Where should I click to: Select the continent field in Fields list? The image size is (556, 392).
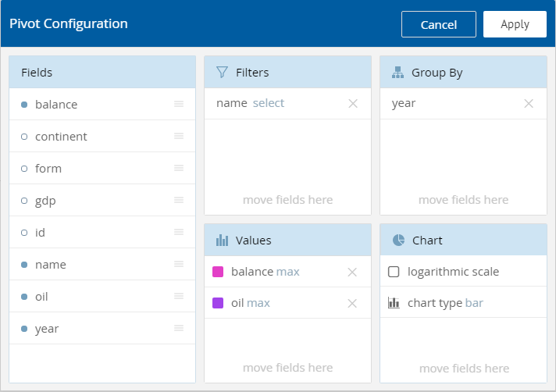pyautogui.click(x=102, y=136)
